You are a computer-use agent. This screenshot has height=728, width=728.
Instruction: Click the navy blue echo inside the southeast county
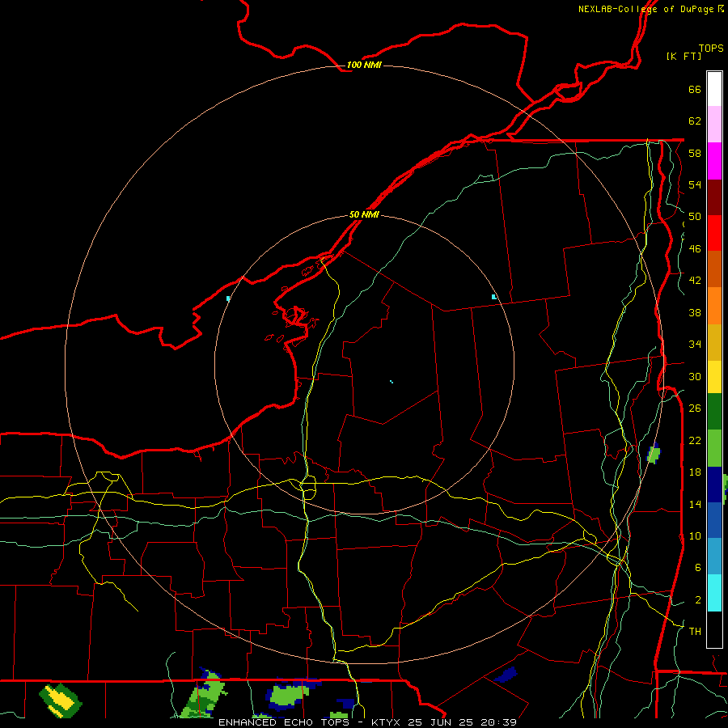(x=506, y=674)
